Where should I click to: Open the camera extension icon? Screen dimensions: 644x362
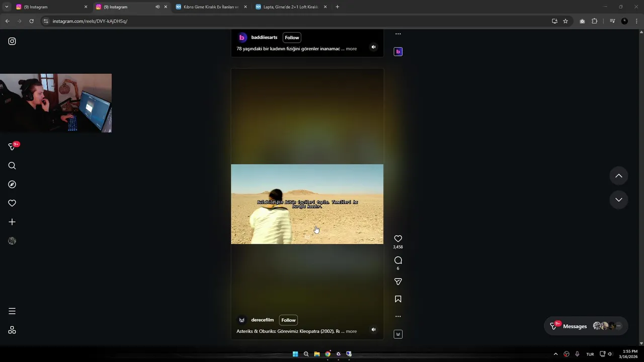coord(582,21)
